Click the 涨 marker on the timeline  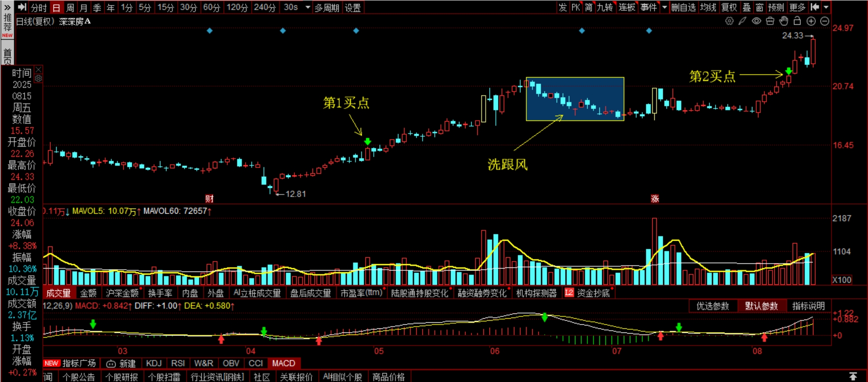click(655, 198)
